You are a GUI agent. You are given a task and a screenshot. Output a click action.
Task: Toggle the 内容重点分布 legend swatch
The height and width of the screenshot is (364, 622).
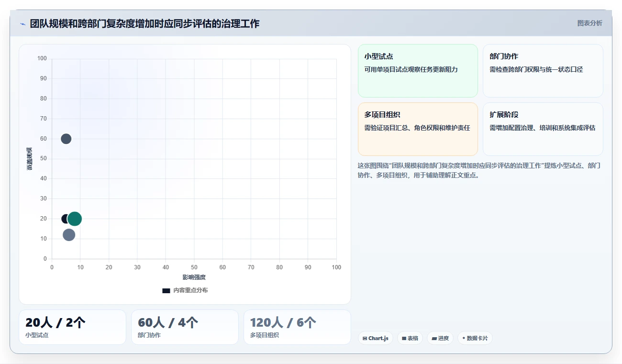(166, 290)
